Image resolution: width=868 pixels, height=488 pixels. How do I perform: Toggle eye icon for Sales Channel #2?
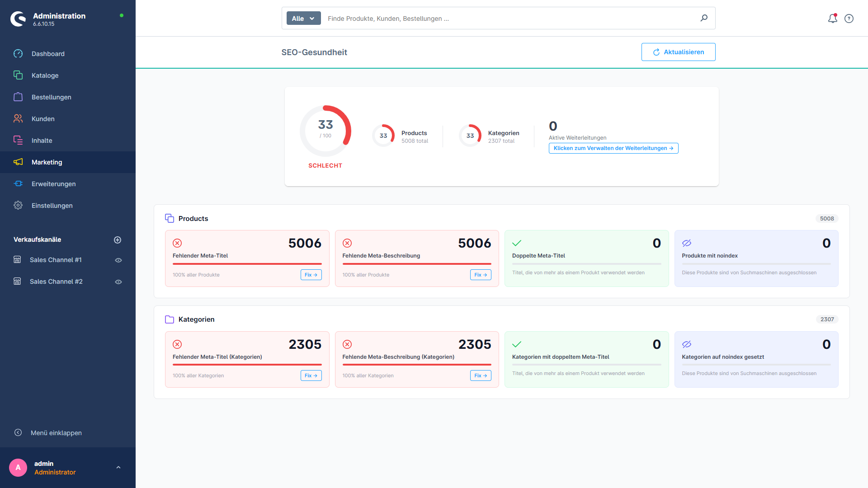click(x=118, y=282)
